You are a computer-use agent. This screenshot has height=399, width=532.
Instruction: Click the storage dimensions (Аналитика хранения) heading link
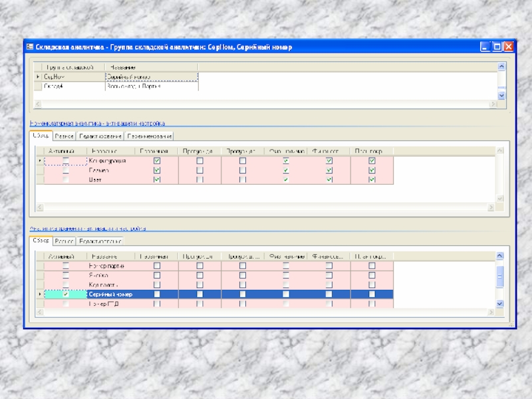tap(88, 228)
